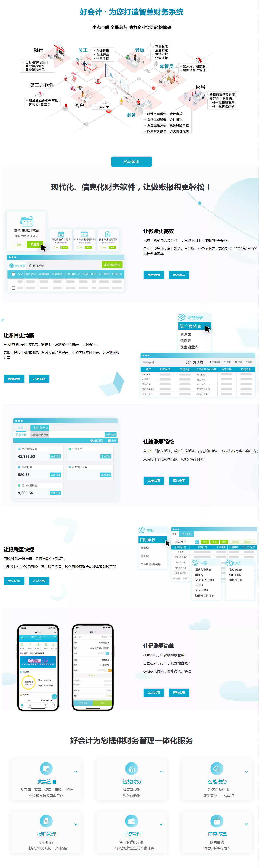Click the 智能税务 circular icon
This screenshot has width=259, height=868.
coord(217,769)
